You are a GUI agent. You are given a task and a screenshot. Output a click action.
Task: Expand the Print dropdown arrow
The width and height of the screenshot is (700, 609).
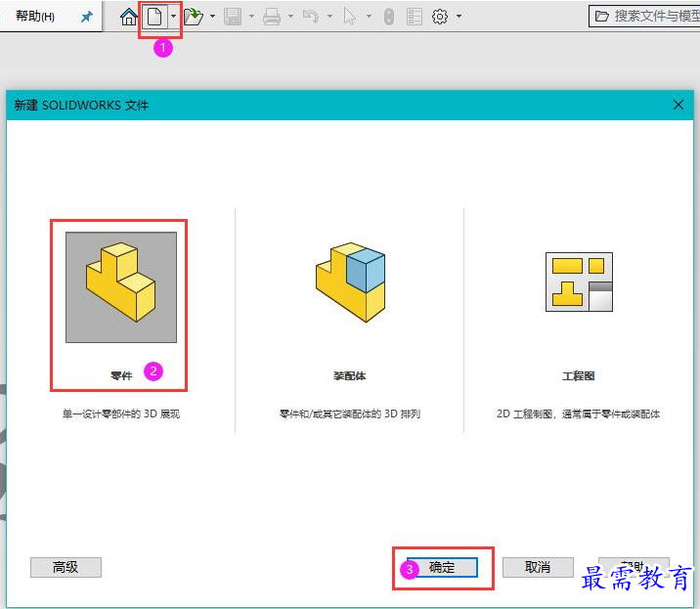290,17
